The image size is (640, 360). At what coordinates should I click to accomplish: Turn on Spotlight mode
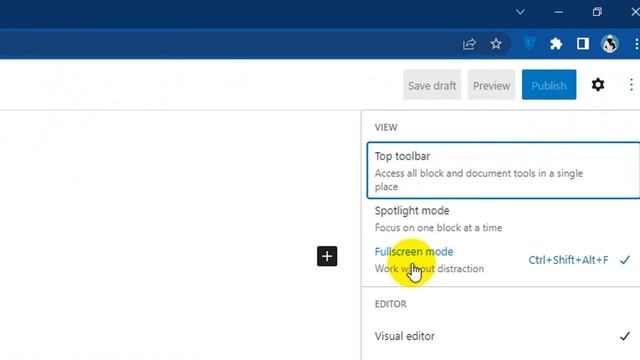(503, 219)
